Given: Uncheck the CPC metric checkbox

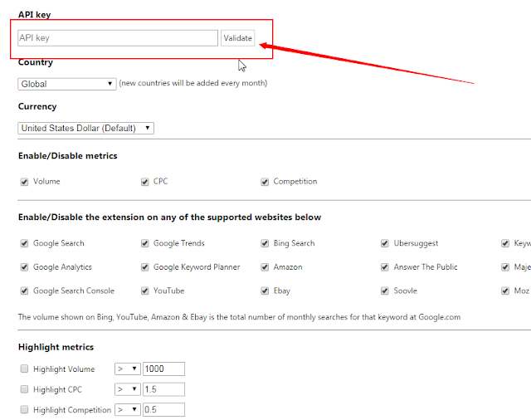Looking at the screenshot, I should (x=145, y=182).
